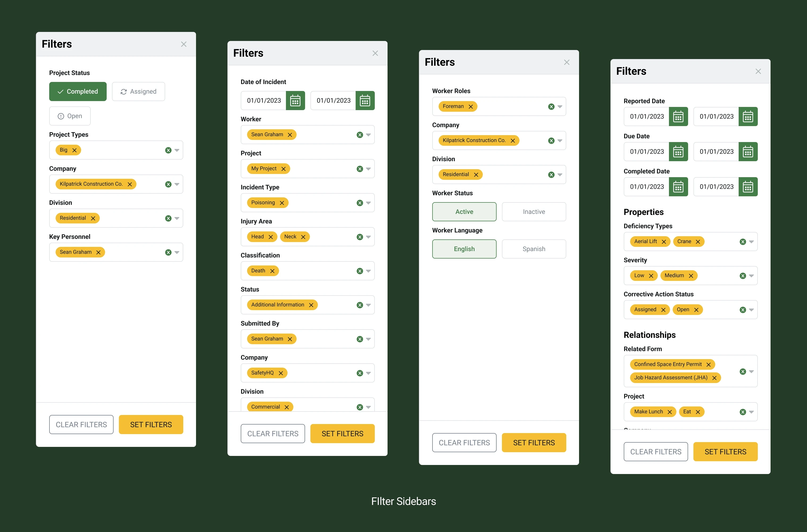
Task: Open calendar for Date of Incident start
Action: (295, 101)
